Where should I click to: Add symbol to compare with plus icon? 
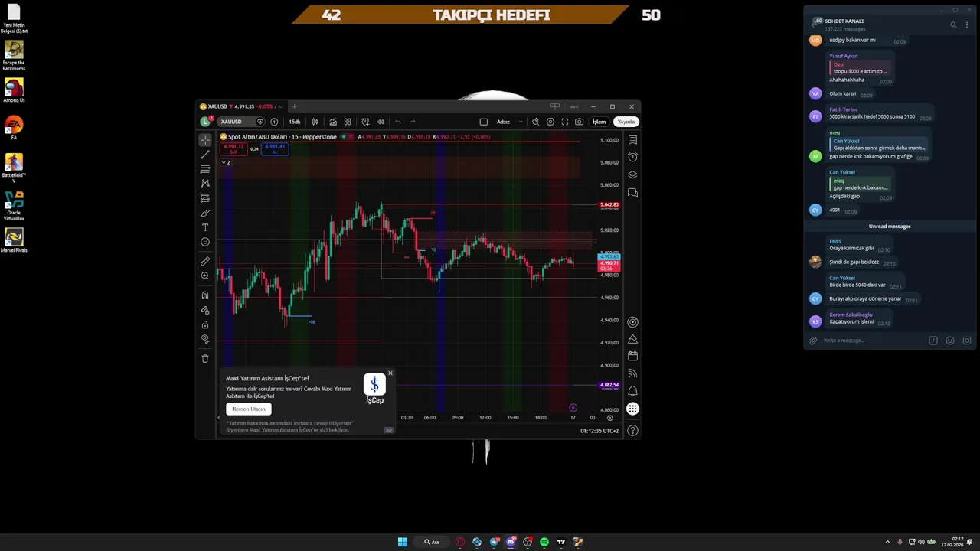point(274,122)
